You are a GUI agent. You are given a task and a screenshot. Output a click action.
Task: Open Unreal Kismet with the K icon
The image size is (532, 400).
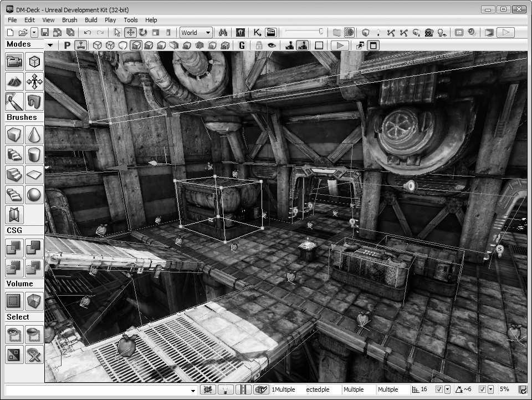(258, 33)
